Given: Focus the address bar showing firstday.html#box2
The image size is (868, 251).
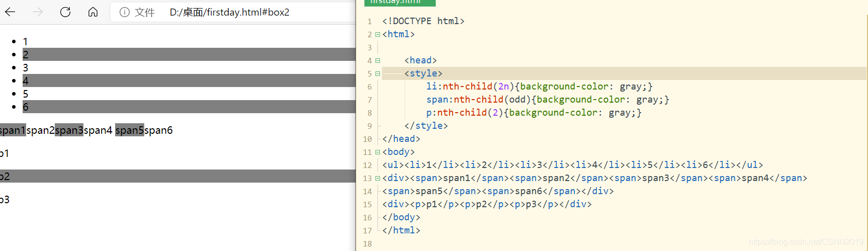Looking at the screenshot, I should click(x=230, y=12).
